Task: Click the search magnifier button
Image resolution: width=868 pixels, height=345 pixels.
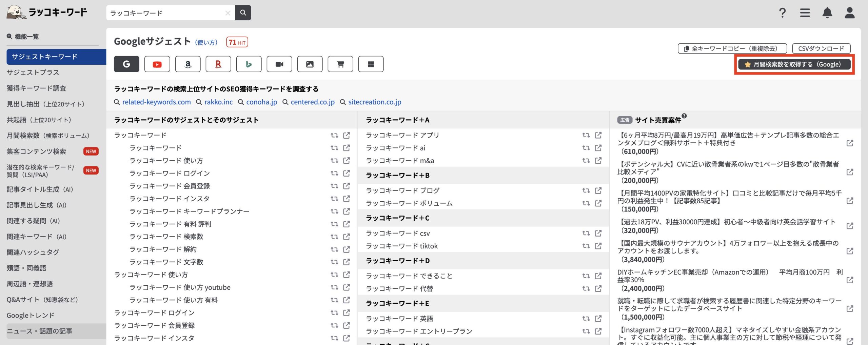Action: tap(243, 13)
